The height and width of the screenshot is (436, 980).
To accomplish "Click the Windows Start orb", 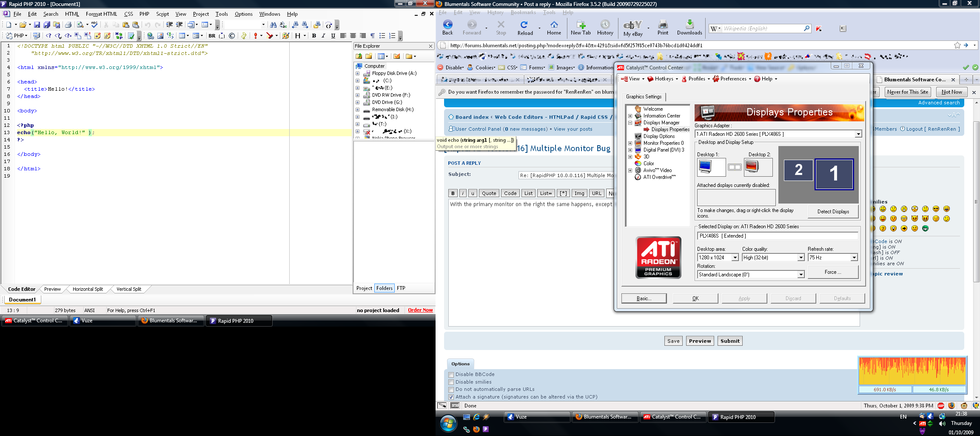I will point(448,423).
